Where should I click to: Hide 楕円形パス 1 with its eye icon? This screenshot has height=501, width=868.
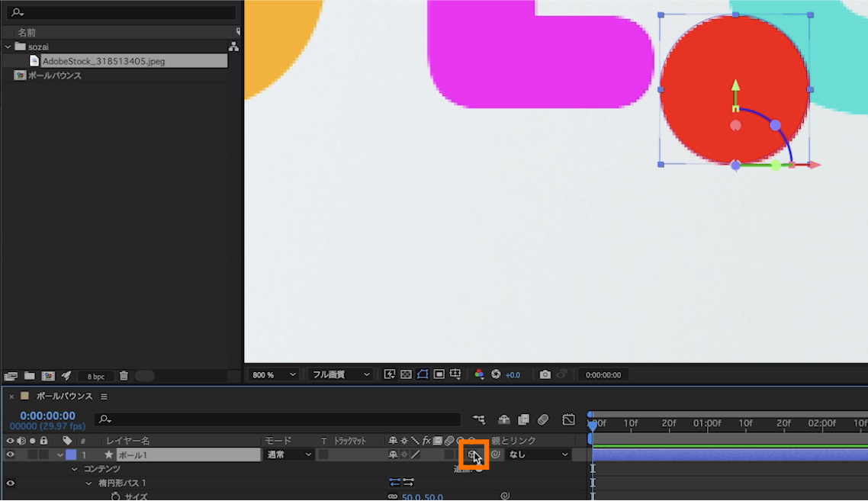click(10, 483)
